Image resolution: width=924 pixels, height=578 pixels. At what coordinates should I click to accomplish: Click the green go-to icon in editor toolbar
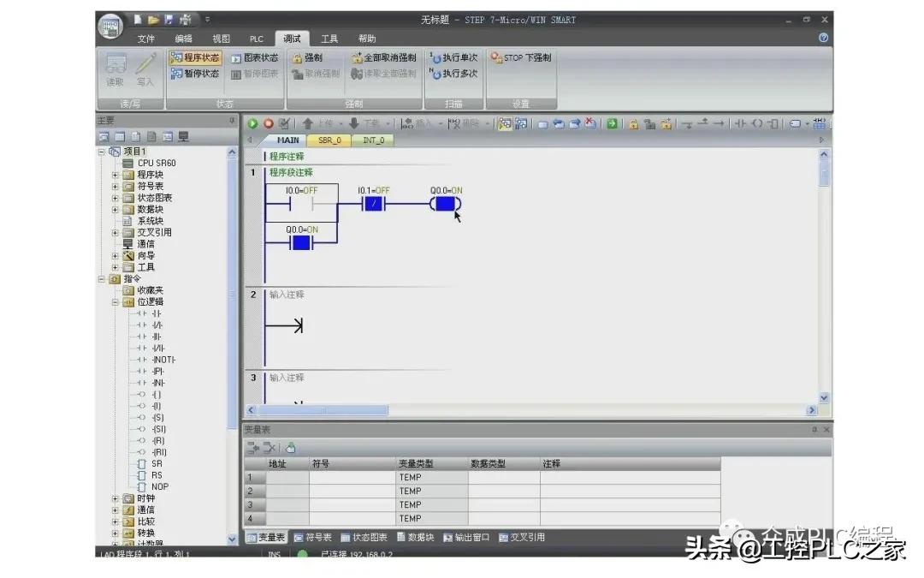[613, 123]
